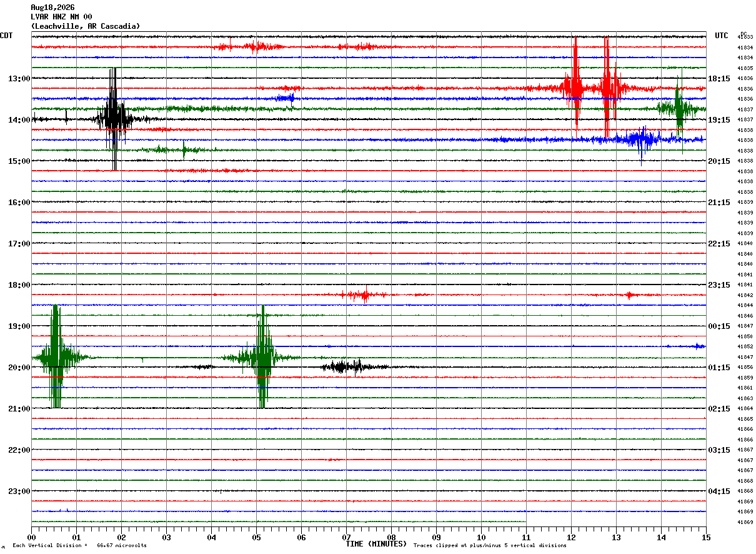
Task: Select the '22:15' UTC time label
Action: [719, 244]
